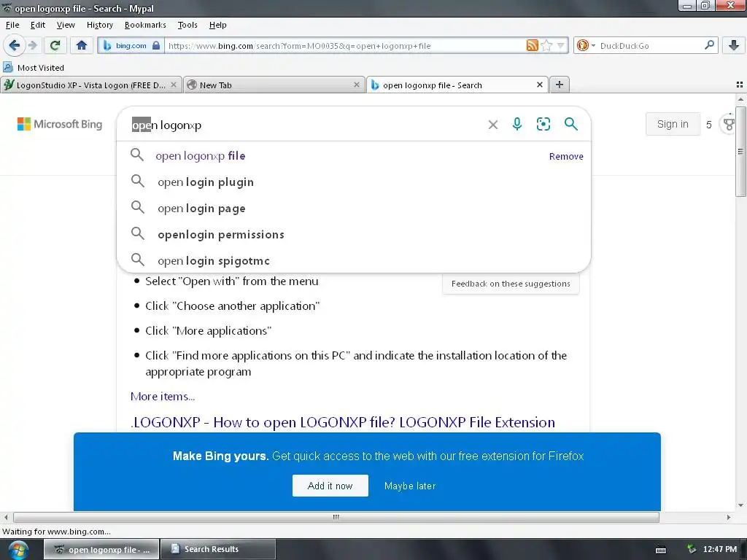Click the horizontal scrollbar thumb
This screenshot has width=747, height=560.
point(336,517)
